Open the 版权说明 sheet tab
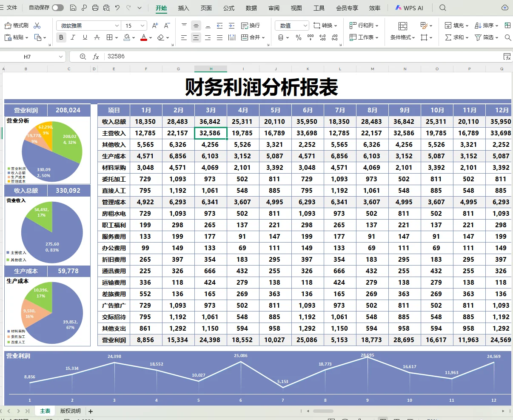This screenshot has width=513, height=420. [70, 411]
